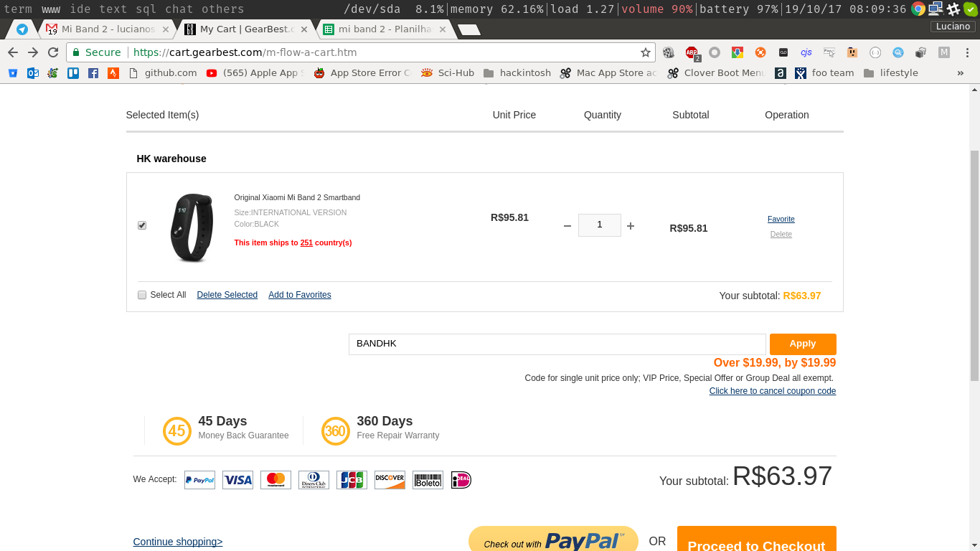Image resolution: width=980 pixels, height=551 pixels.
Task: Open the lifestyle bookmarks folder
Action: (x=891, y=72)
